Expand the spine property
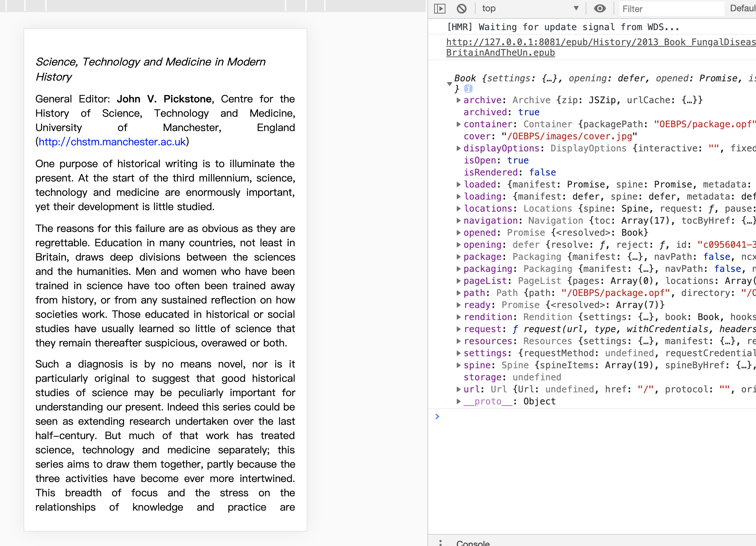Screen dimensions: 756x546 point(458,365)
